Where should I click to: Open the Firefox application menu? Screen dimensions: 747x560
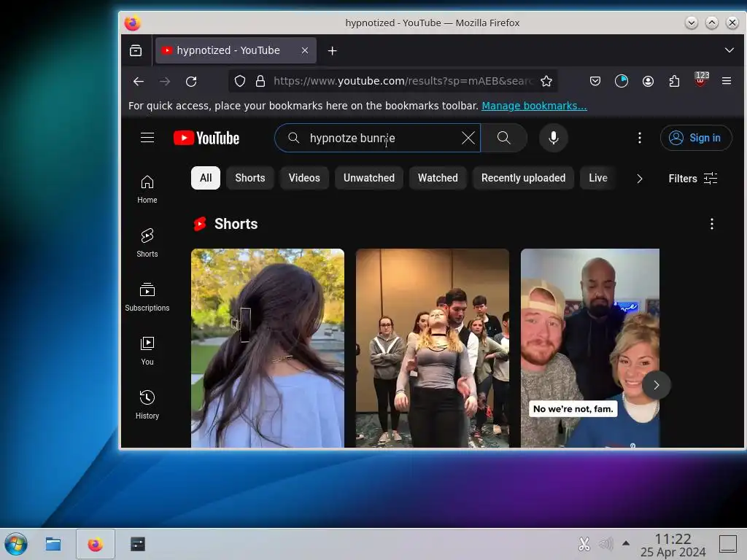point(727,82)
